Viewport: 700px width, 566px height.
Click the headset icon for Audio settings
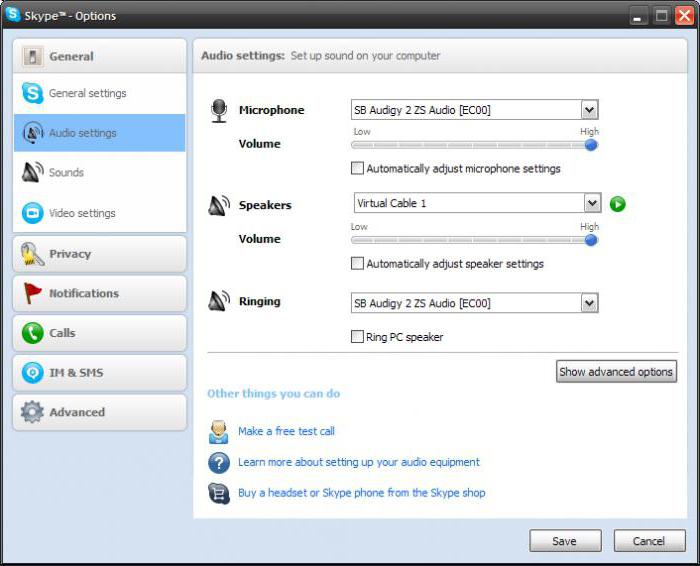pos(33,133)
